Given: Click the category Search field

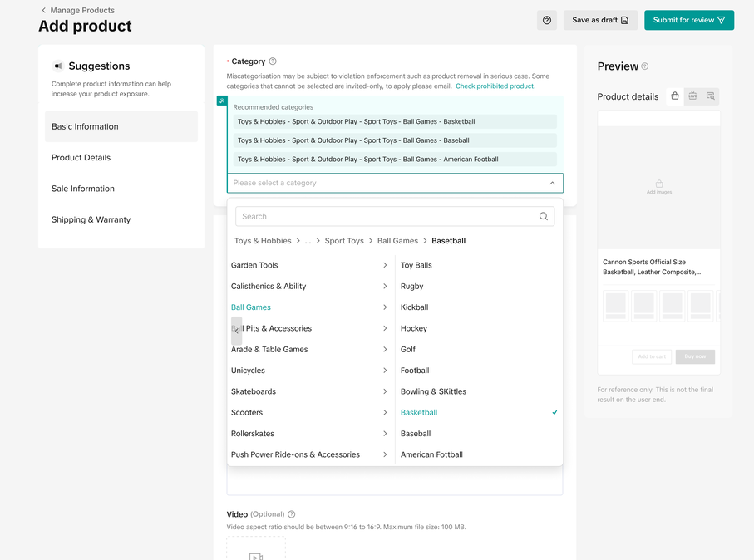Looking at the screenshot, I should pos(386,216).
